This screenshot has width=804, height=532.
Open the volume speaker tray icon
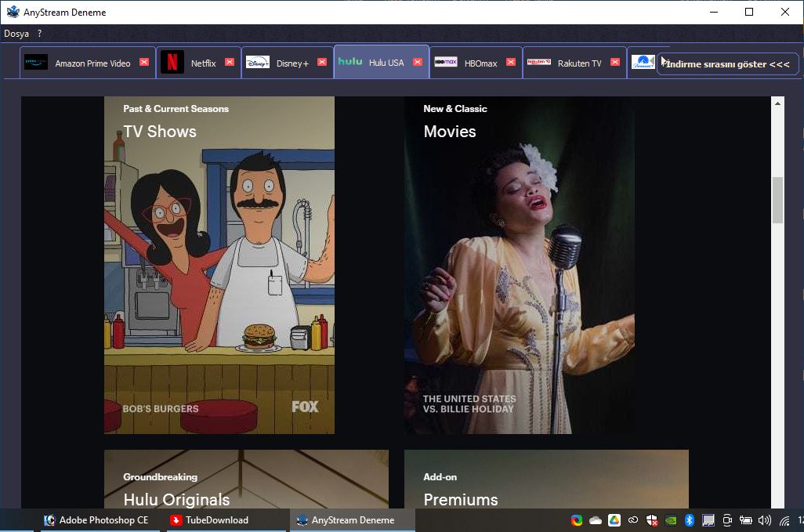point(764,520)
